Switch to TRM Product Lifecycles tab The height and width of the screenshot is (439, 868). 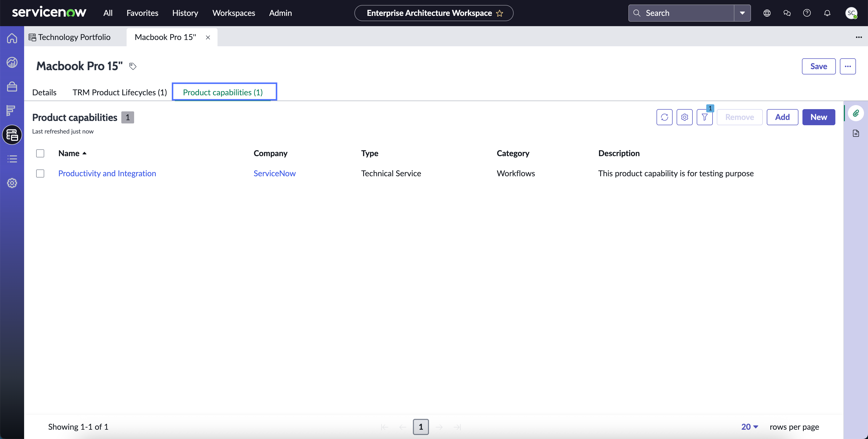coord(120,93)
